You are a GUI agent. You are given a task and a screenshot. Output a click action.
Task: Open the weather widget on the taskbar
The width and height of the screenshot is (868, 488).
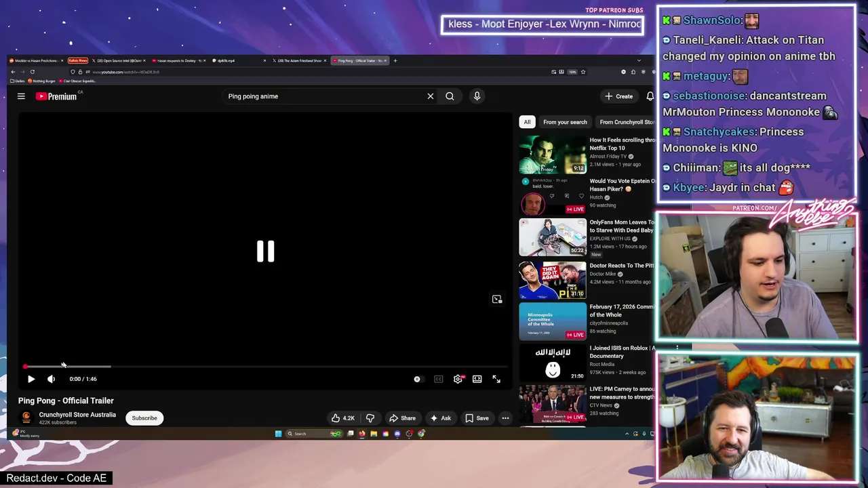[x=26, y=434]
